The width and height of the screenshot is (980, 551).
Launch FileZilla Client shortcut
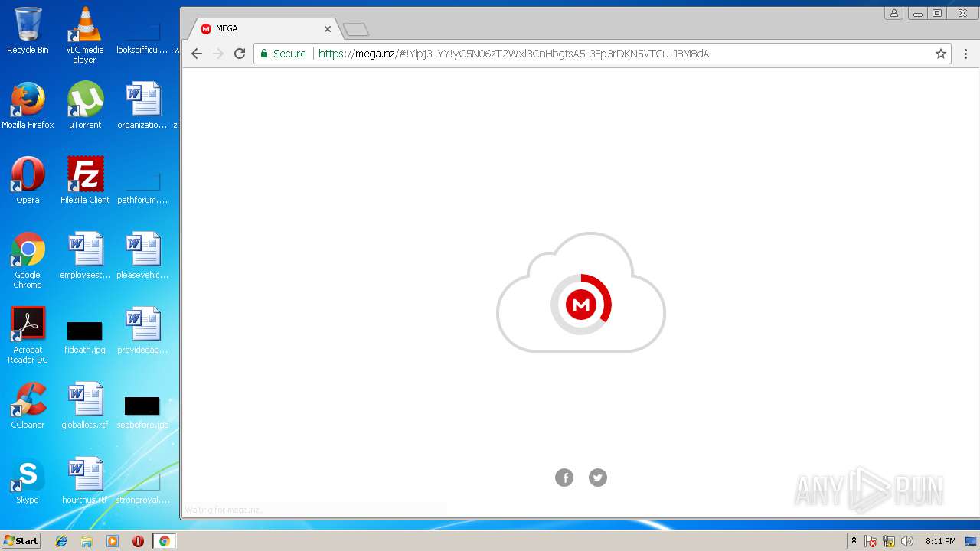(84, 181)
